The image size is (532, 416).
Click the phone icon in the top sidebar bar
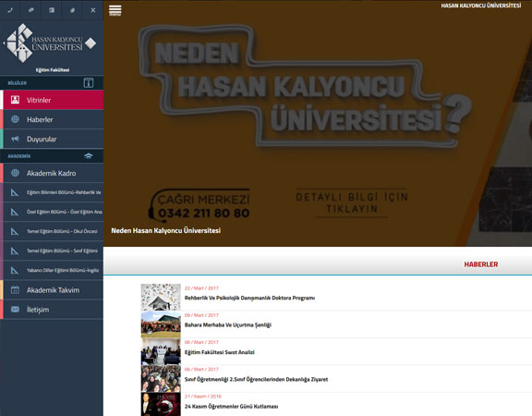10,10
